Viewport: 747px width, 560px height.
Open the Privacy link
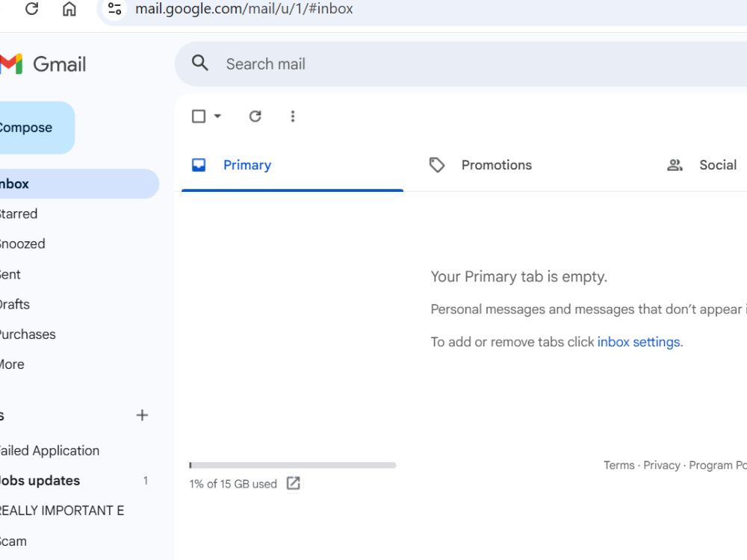pos(662,465)
